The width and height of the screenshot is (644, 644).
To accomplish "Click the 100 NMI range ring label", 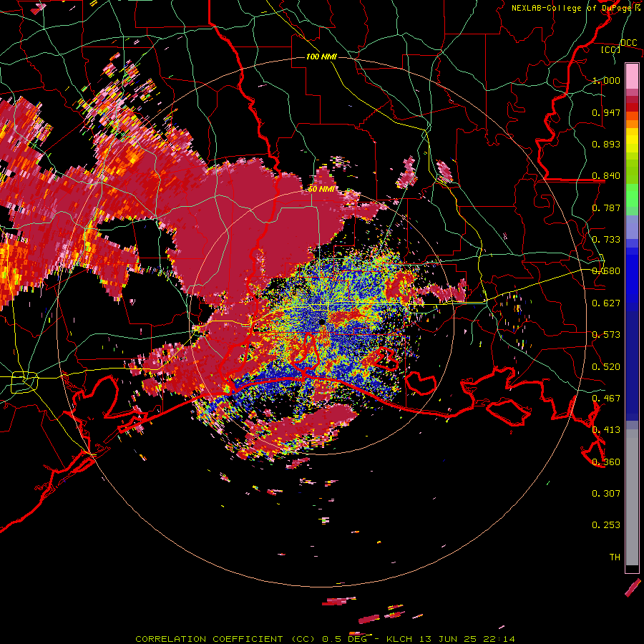I will (x=321, y=57).
